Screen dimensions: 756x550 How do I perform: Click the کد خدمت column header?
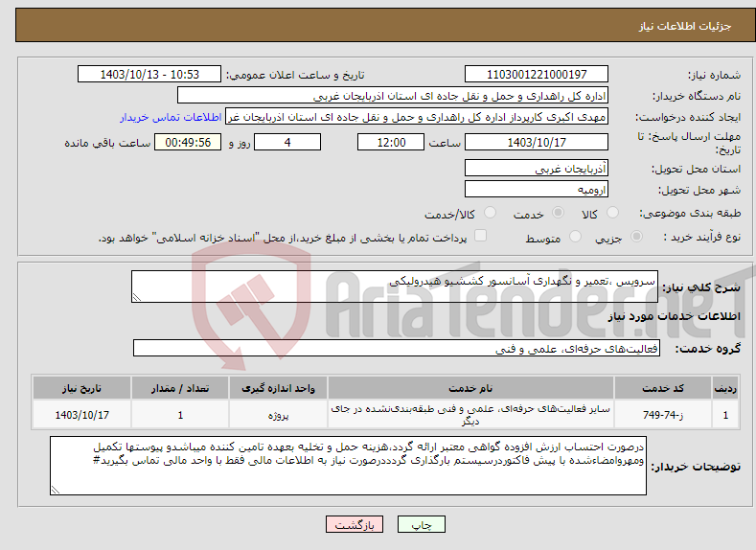[663, 388]
